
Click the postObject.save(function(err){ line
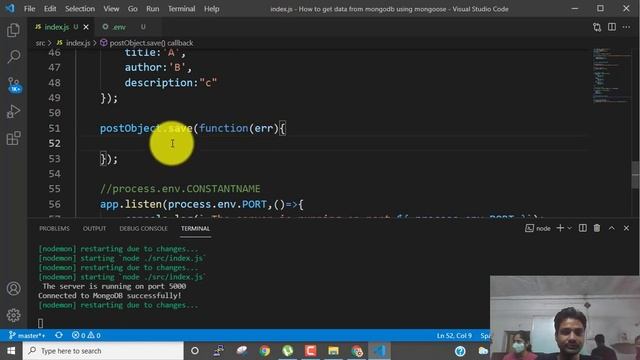tap(193, 128)
